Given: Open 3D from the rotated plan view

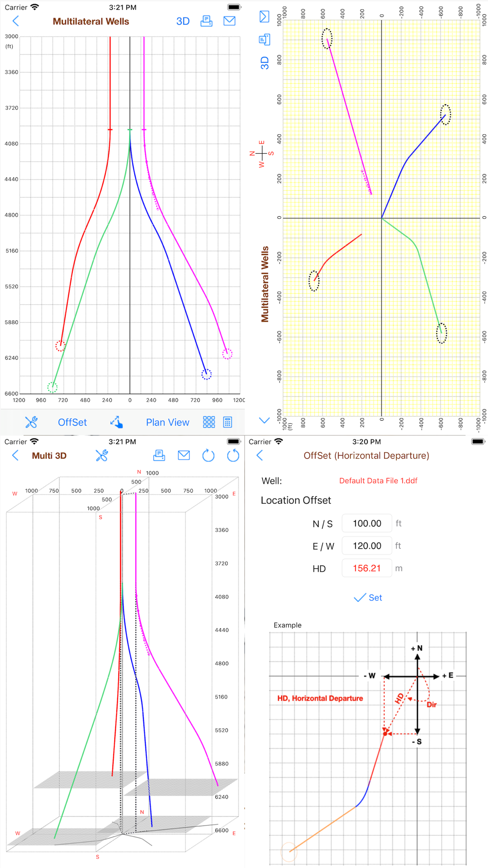Looking at the screenshot, I should [264, 63].
